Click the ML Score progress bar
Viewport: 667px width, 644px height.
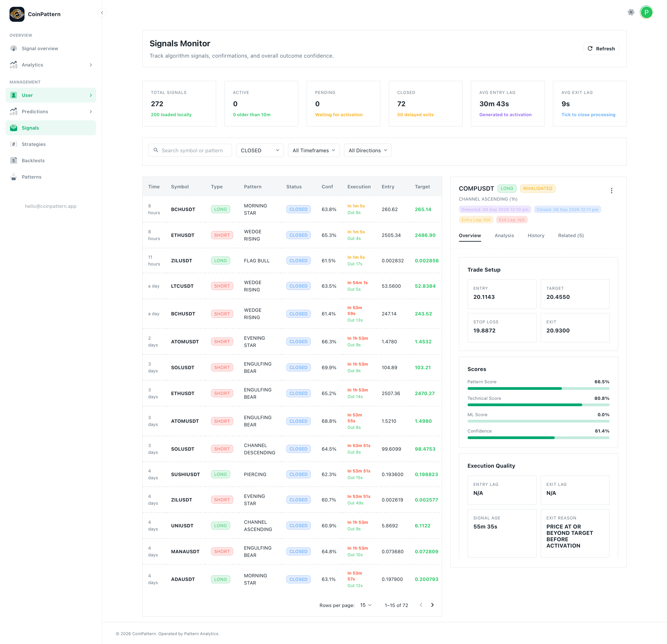538,421
